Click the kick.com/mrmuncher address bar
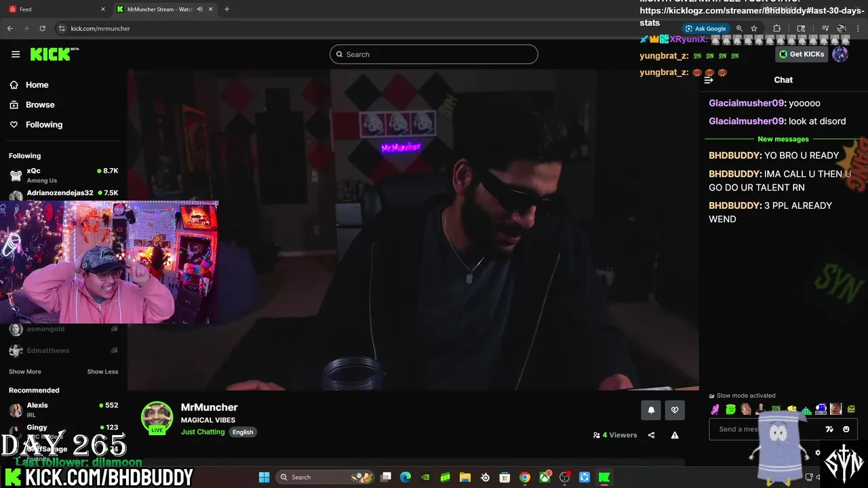Image resolution: width=868 pixels, height=488 pixels. 100,28
